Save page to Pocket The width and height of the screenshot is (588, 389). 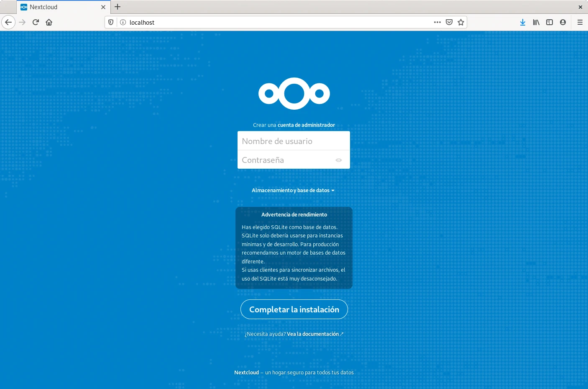(449, 22)
